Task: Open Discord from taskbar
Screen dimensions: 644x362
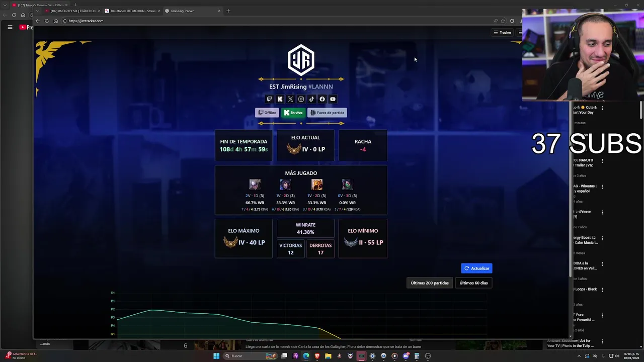Action: 406,356
